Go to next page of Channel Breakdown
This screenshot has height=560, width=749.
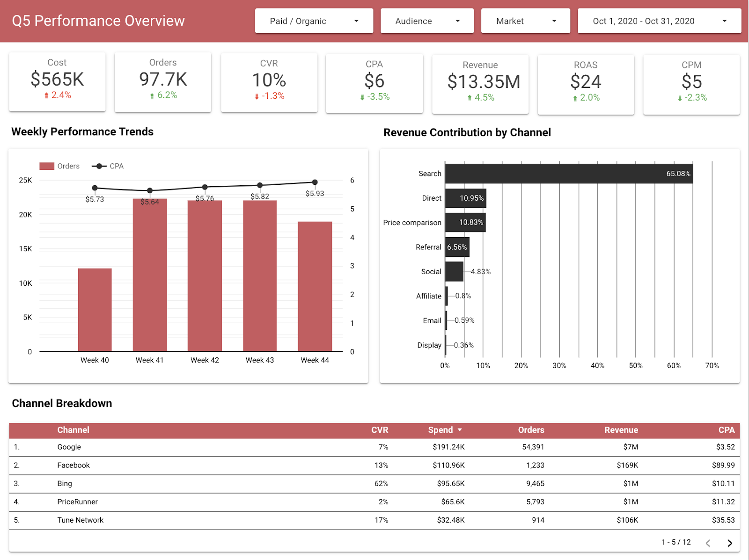(729, 543)
